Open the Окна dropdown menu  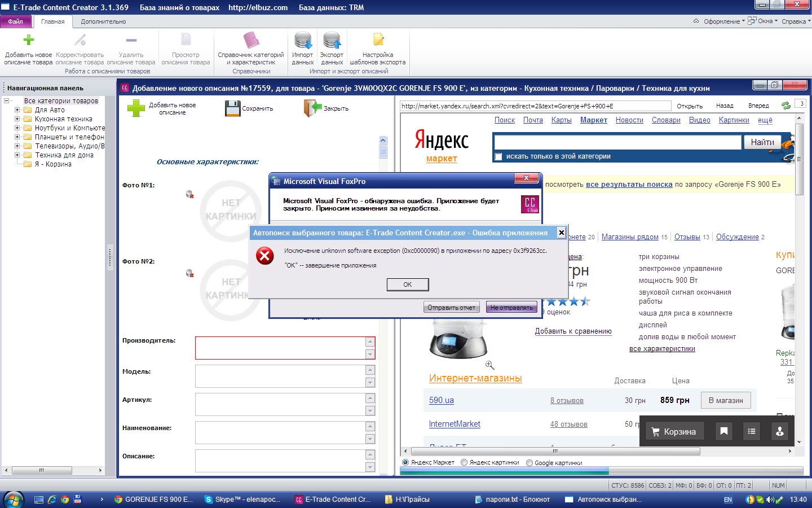pyautogui.click(x=763, y=21)
